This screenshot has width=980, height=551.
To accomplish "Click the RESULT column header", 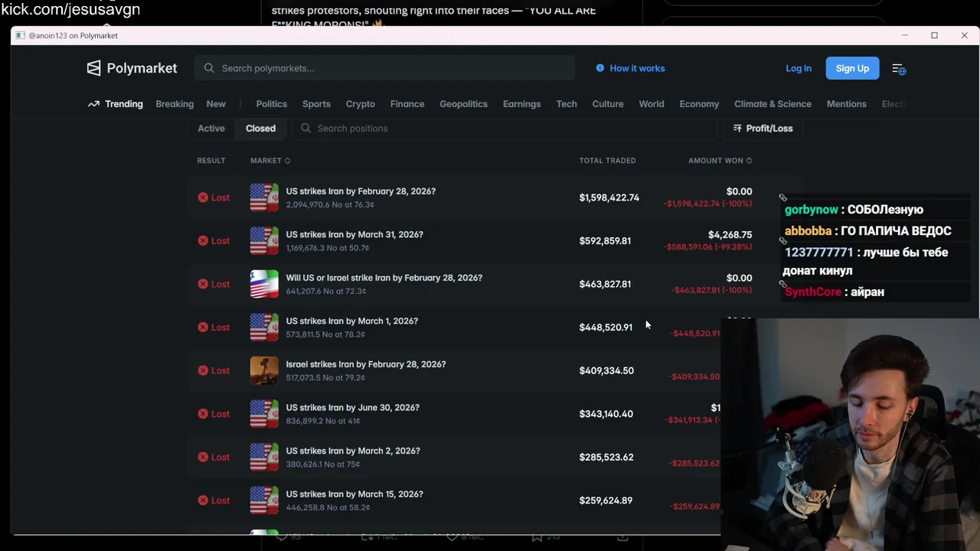I will coord(211,161).
